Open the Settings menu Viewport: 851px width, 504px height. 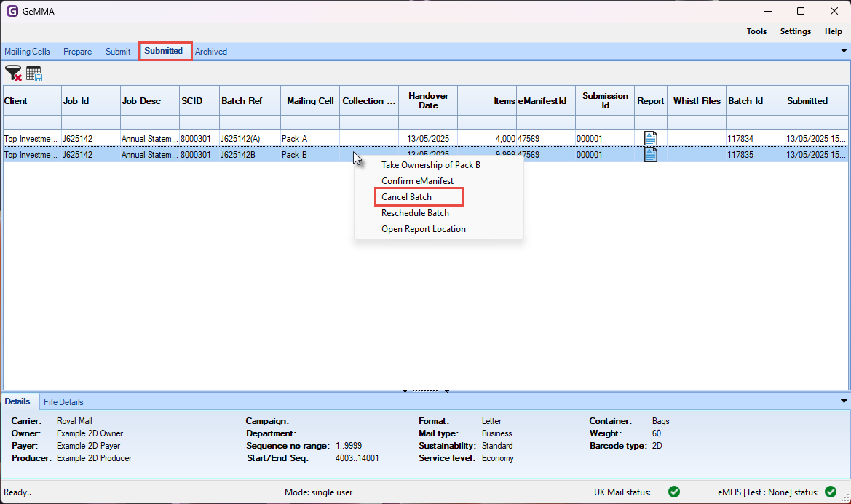795,31
